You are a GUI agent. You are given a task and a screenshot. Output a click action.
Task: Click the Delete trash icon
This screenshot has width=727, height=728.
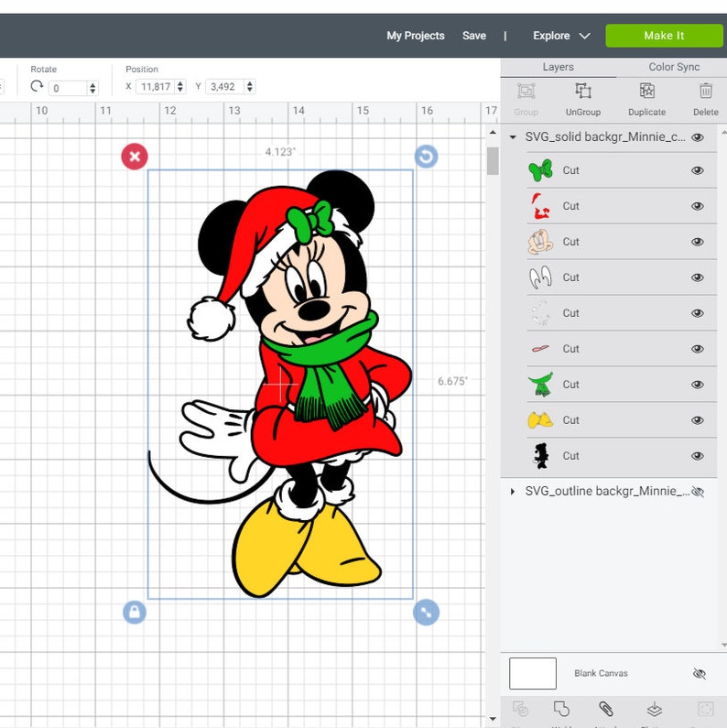pos(706,91)
